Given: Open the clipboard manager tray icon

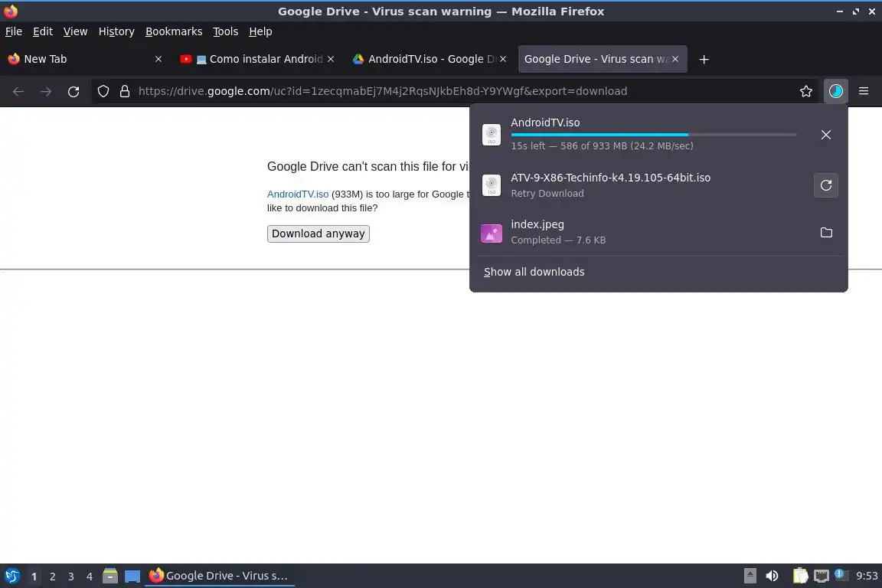Looking at the screenshot, I should pyautogui.click(x=800, y=576).
